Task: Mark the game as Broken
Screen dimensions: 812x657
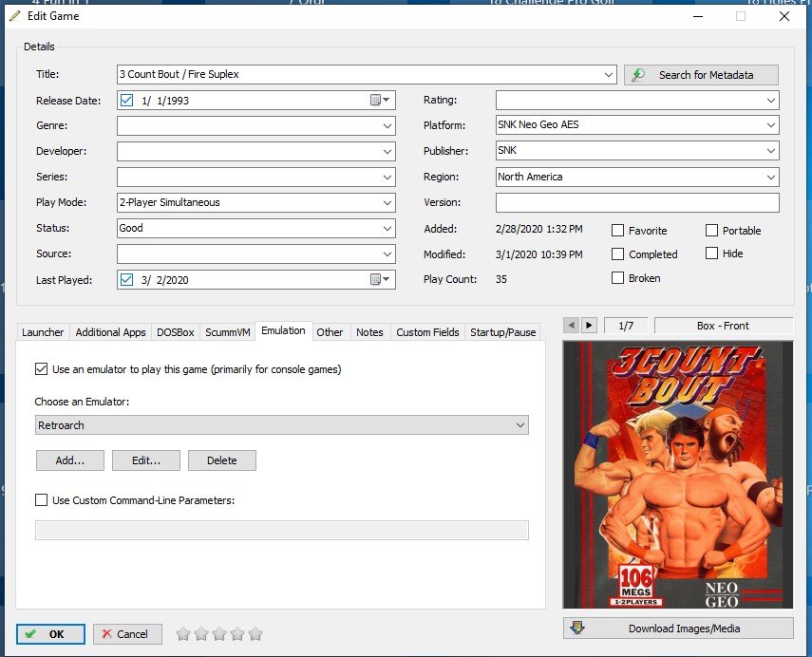Action: pos(617,278)
